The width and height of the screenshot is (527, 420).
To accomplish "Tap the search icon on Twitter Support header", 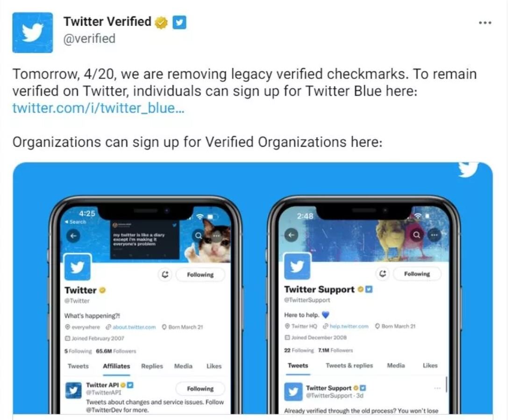I will tap(417, 235).
